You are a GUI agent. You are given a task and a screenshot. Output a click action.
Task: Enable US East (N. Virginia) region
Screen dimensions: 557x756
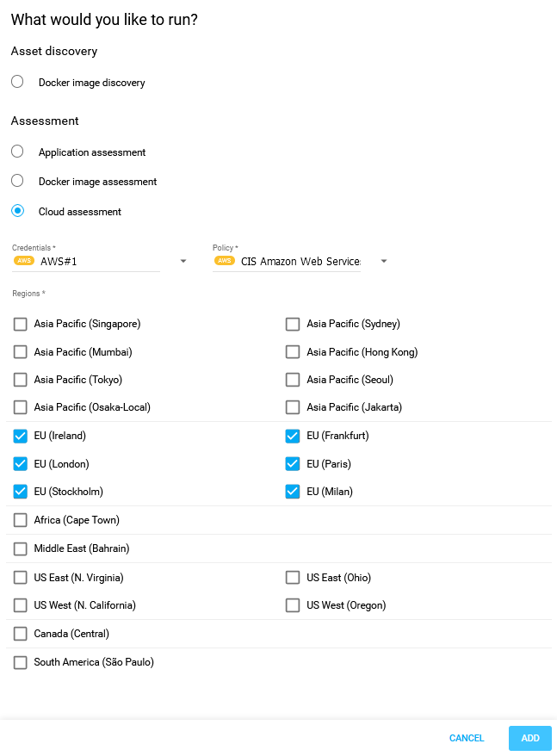tap(21, 578)
